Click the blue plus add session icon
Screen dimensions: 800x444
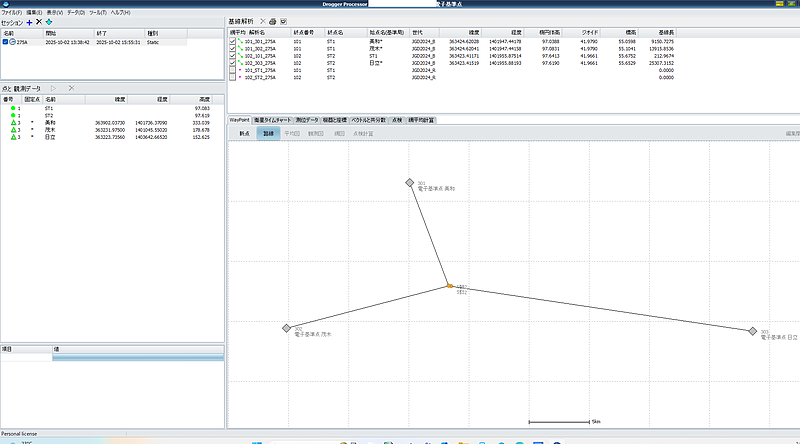pyautogui.click(x=29, y=21)
